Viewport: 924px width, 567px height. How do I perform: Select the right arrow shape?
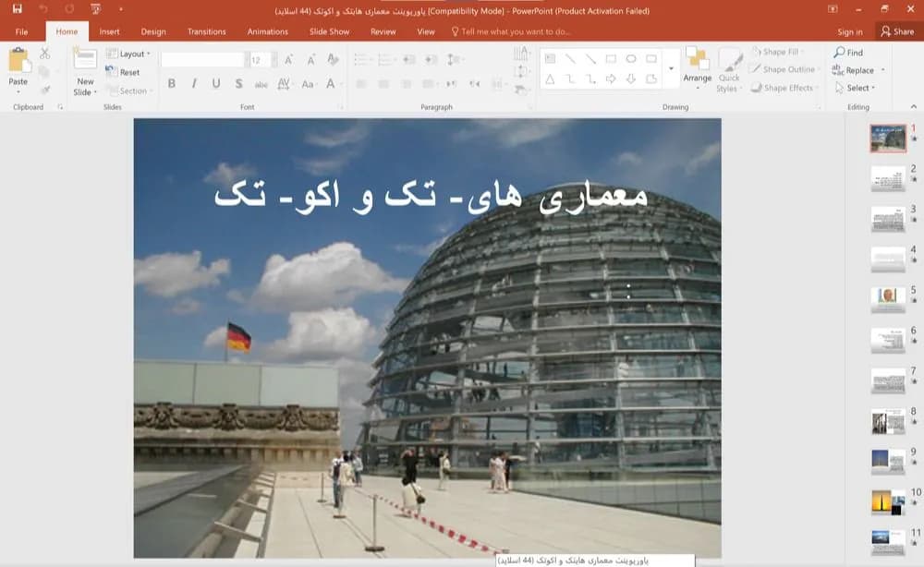pos(611,78)
